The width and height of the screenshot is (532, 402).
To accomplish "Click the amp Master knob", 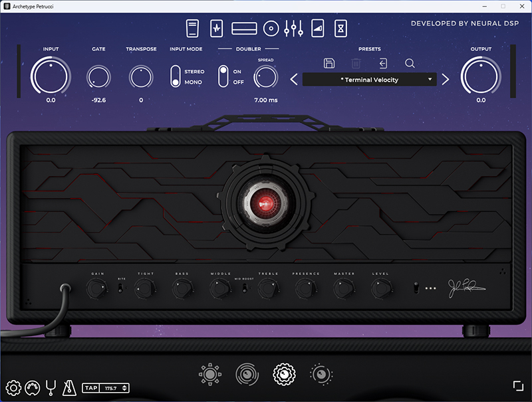I will point(344,289).
